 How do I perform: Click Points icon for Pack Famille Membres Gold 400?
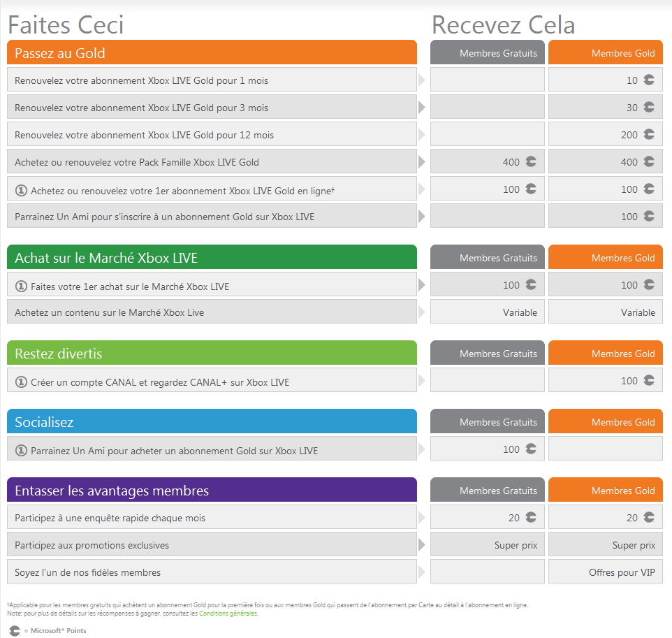(x=649, y=161)
